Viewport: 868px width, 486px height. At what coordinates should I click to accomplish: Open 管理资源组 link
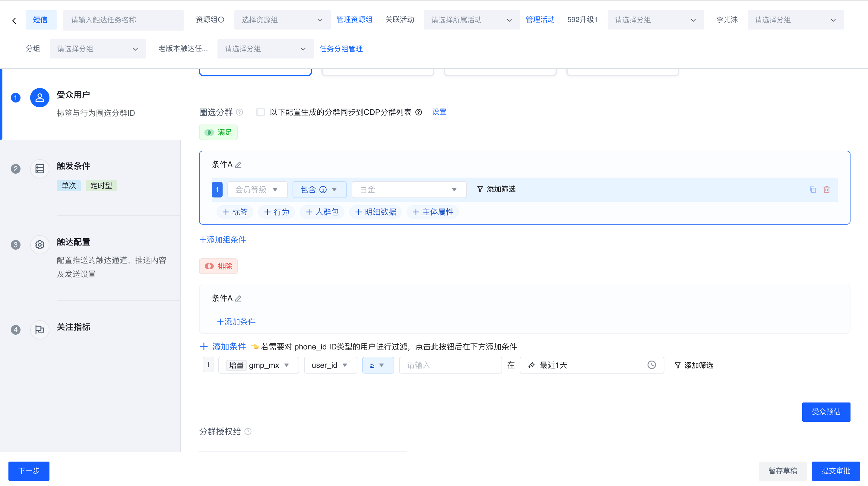354,20
